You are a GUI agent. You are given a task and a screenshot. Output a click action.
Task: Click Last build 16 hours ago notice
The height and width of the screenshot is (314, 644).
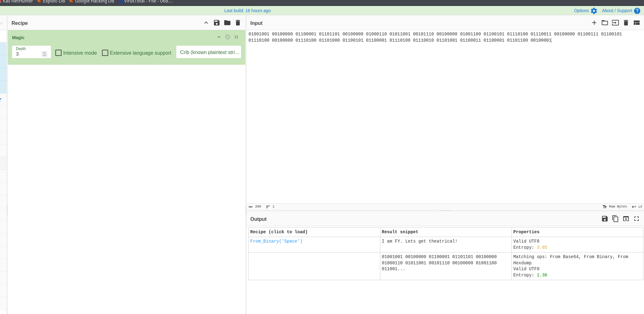pyautogui.click(x=247, y=11)
